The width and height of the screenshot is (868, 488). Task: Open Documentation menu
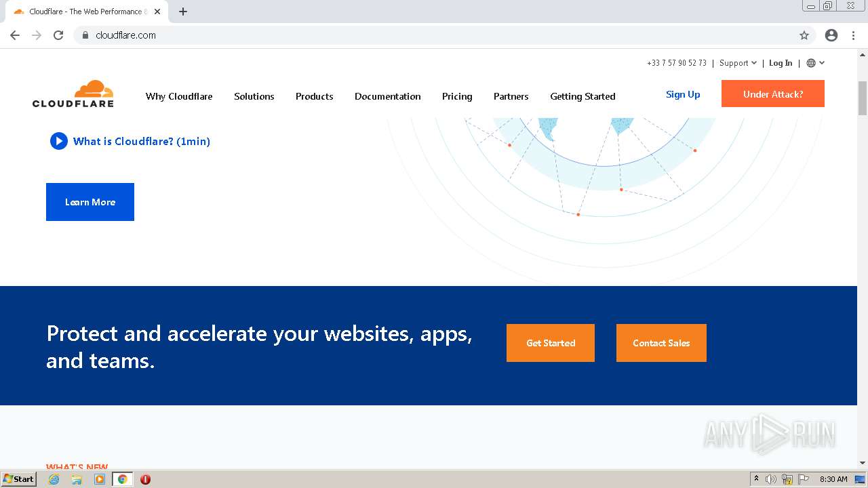[388, 96]
